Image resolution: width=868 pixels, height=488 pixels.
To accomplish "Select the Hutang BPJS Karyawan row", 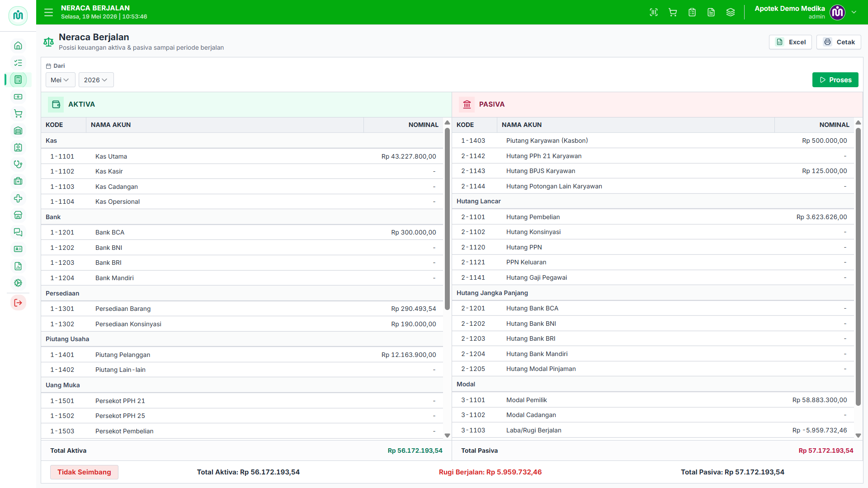I will click(x=653, y=171).
